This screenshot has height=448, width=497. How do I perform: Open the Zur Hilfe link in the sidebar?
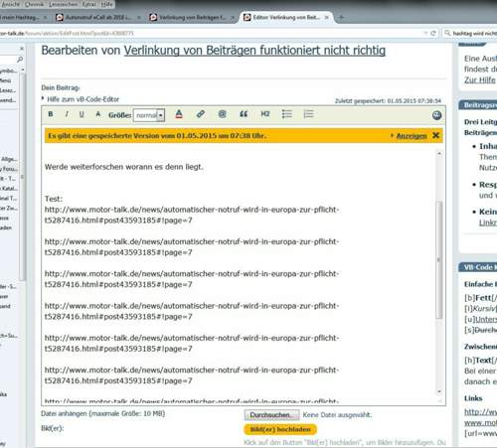click(480, 79)
